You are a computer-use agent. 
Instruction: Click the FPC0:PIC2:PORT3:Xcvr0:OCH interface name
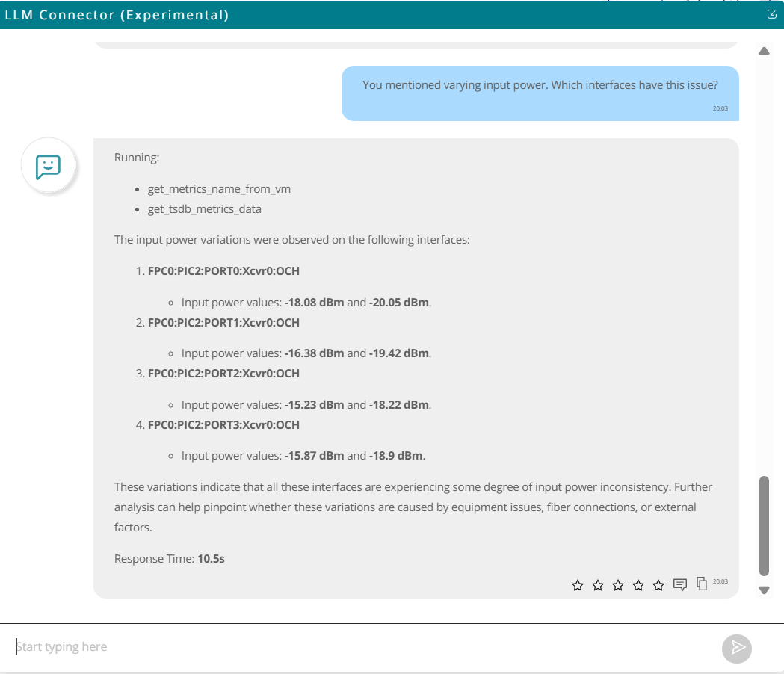tap(223, 424)
